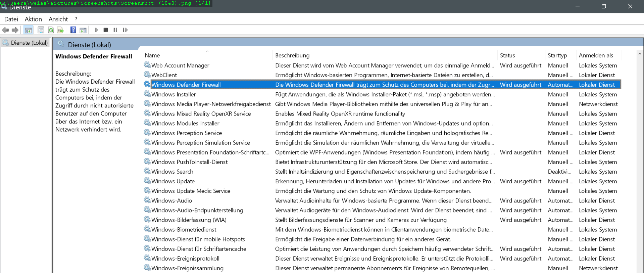Click the Export list icon
The height and width of the screenshot is (273, 644).
[x=60, y=30]
